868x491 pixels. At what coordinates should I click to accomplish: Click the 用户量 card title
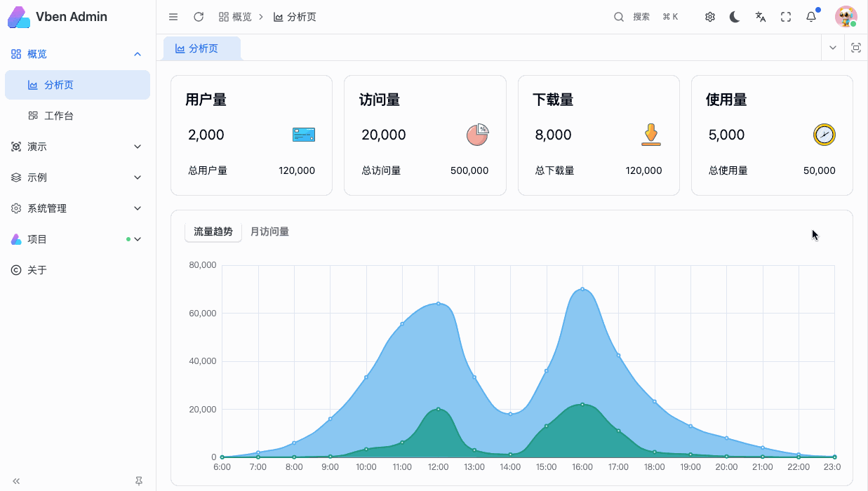206,100
